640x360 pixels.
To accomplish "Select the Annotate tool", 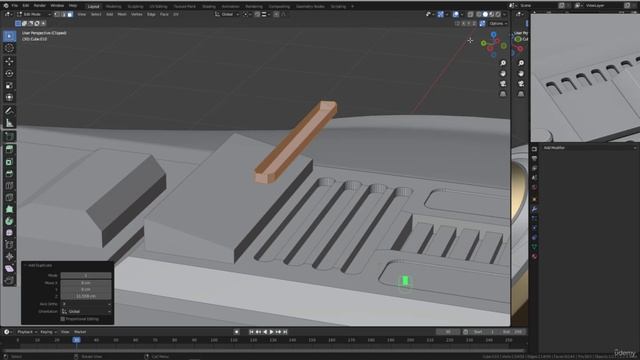I will coord(9,111).
